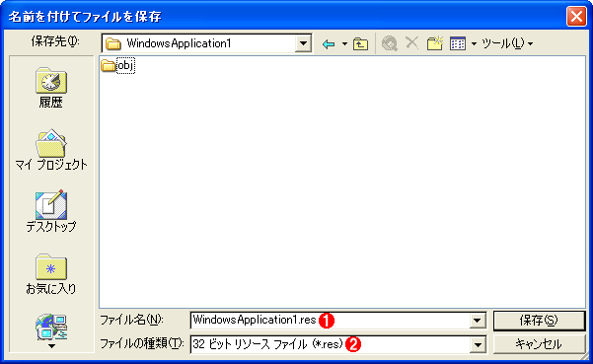This screenshot has width=593, height=364.
Task: Expand the 保存先 WindowsApplication1 dropdown
Action: coord(303,43)
